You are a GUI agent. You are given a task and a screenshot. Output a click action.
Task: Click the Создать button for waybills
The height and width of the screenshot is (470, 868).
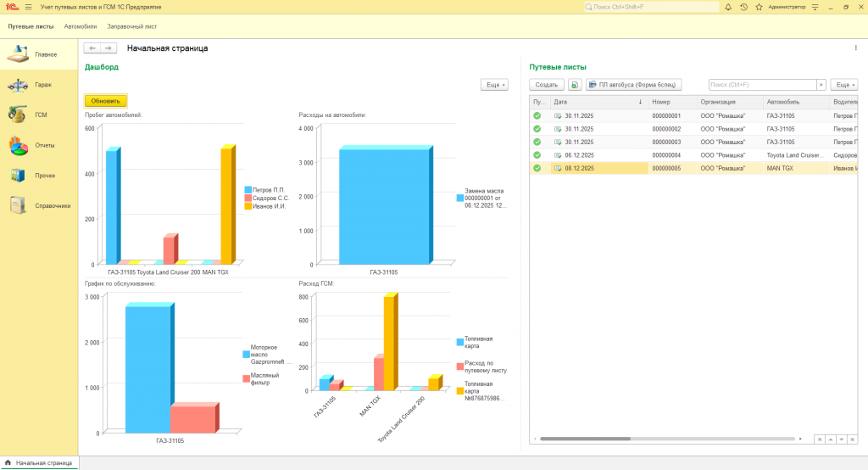pyautogui.click(x=547, y=85)
